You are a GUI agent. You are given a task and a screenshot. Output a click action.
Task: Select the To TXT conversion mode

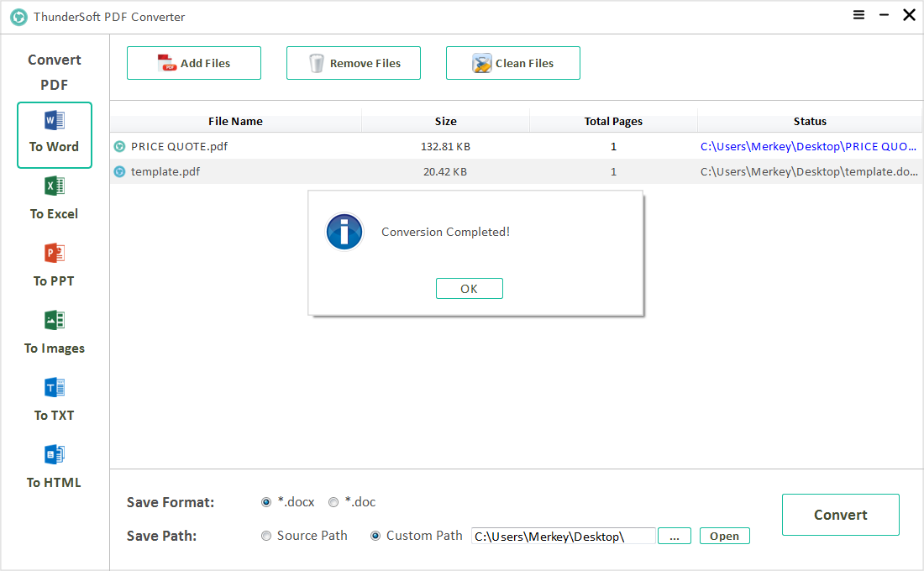pyautogui.click(x=55, y=401)
